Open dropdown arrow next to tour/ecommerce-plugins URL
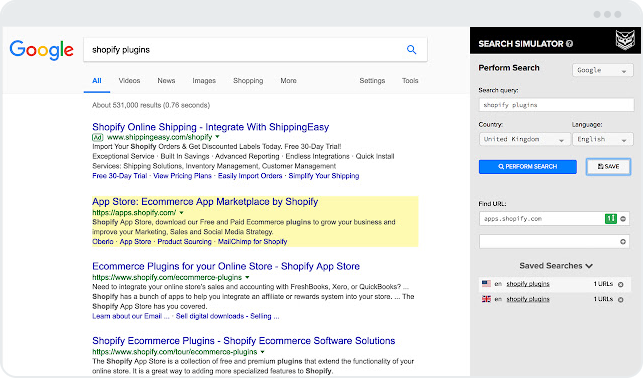 click(262, 352)
